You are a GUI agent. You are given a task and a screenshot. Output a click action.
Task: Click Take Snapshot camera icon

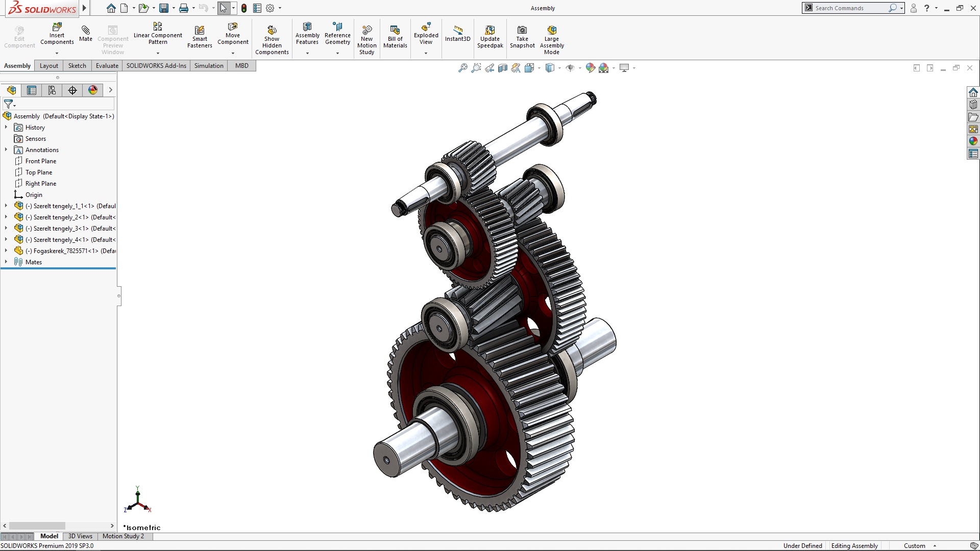[x=522, y=30]
